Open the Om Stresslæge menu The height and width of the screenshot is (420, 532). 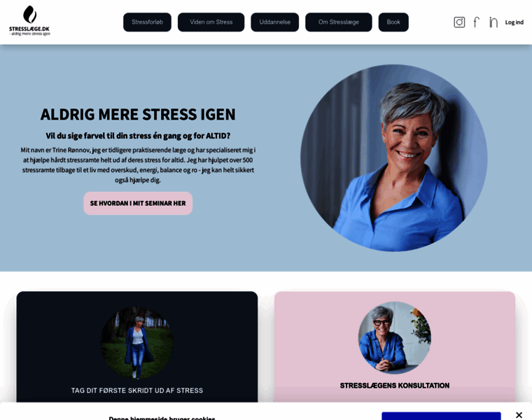(339, 22)
